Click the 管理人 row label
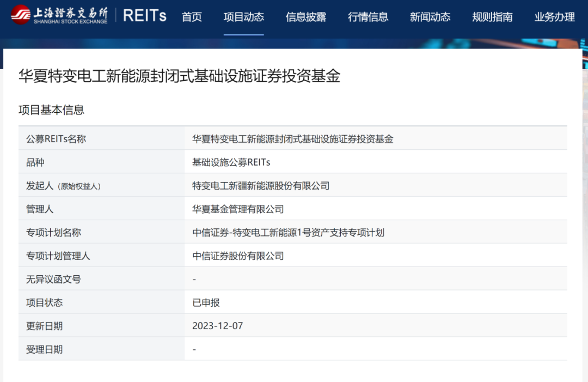Image resolution: width=588 pixels, height=382 pixels. pyautogui.click(x=40, y=209)
